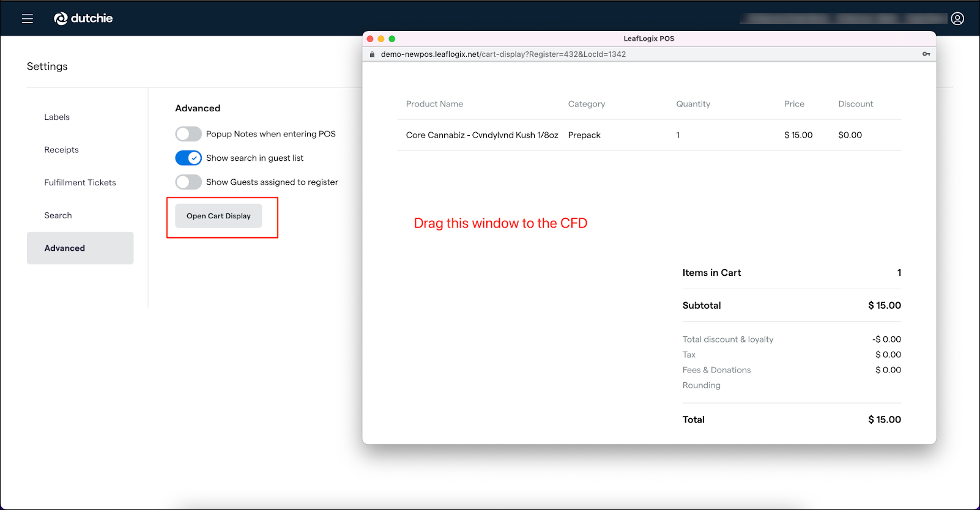Click the Settings page heading
The image size is (980, 510).
point(47,66)
